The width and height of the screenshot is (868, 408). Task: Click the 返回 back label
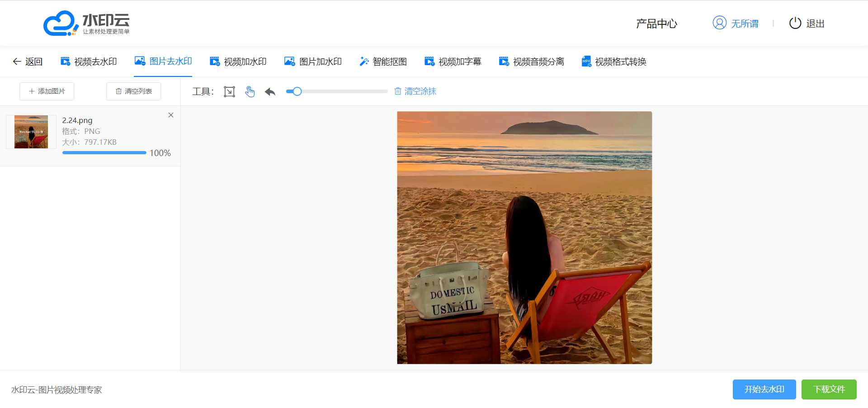coord(34,62)
